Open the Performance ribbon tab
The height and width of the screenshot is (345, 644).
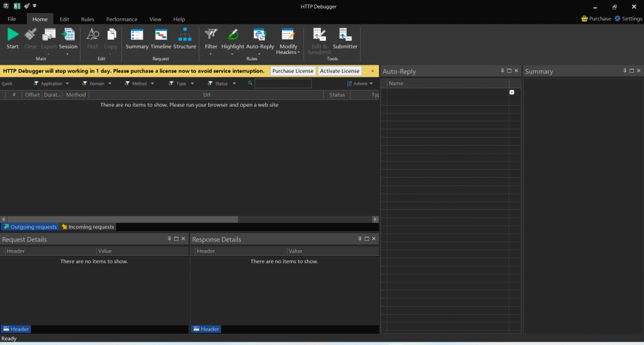coord(121,19)
